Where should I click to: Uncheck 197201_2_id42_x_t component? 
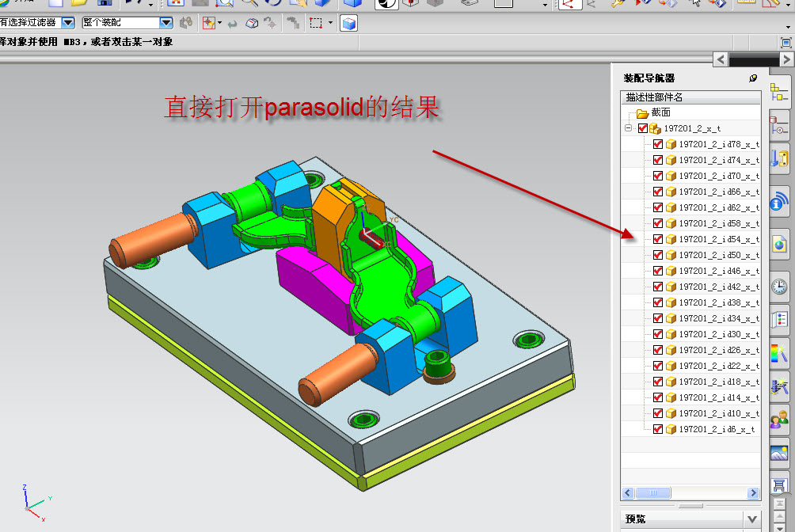point(657,287)
